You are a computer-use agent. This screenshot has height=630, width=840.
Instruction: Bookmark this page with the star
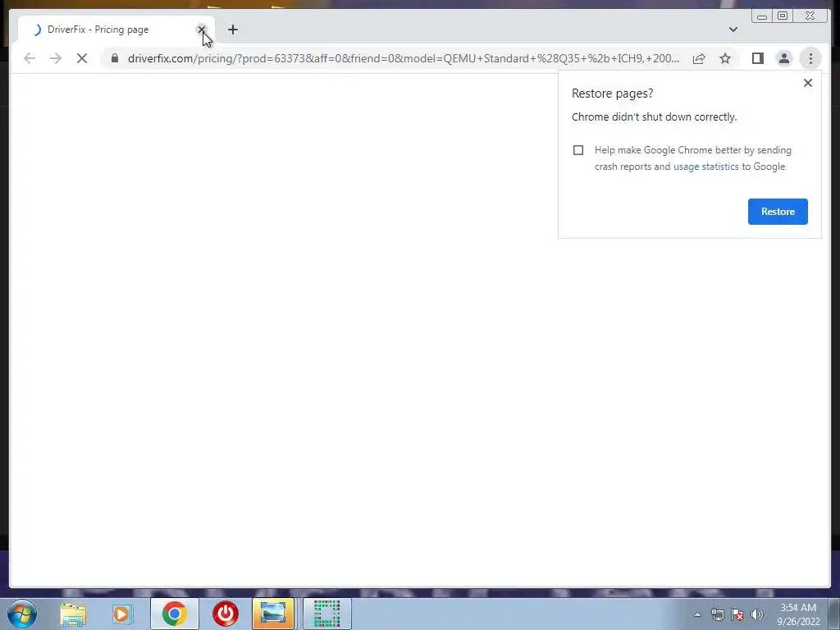725,58
